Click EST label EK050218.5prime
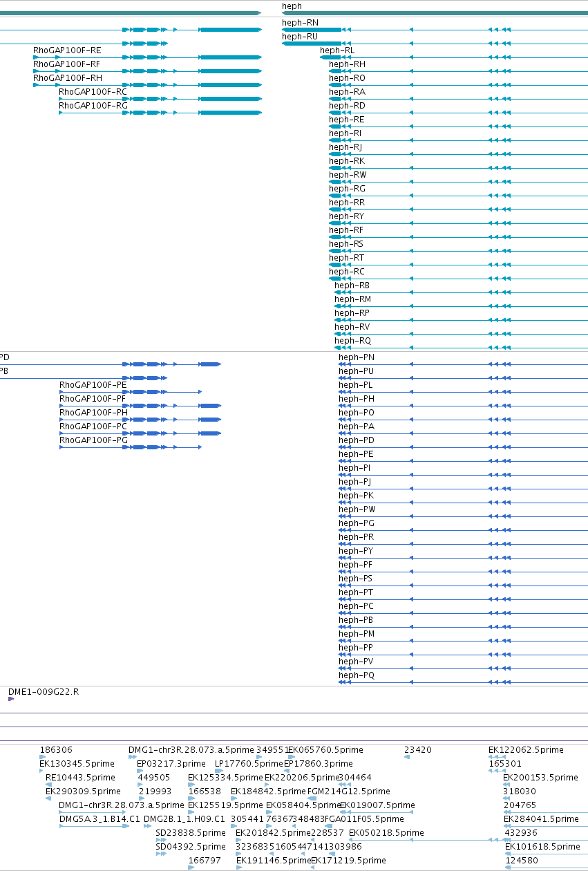The width and height of the screenshot is (588, 871). pyautogui.click(x=386, y=833)
